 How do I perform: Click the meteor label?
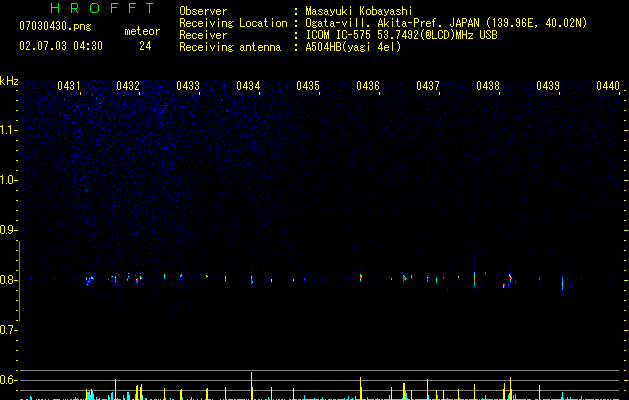click(142, 31)
